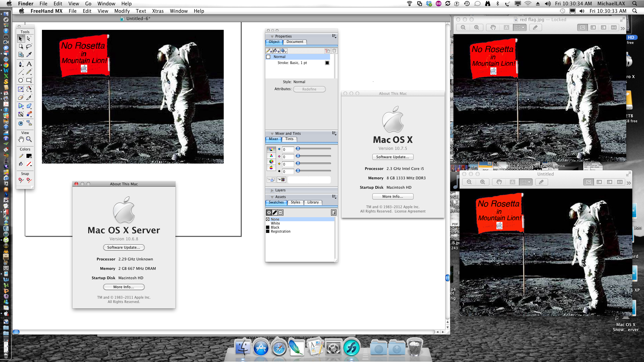
Task: Switch Mixer to Apple system color picker
Action: [x=271, y=168]
